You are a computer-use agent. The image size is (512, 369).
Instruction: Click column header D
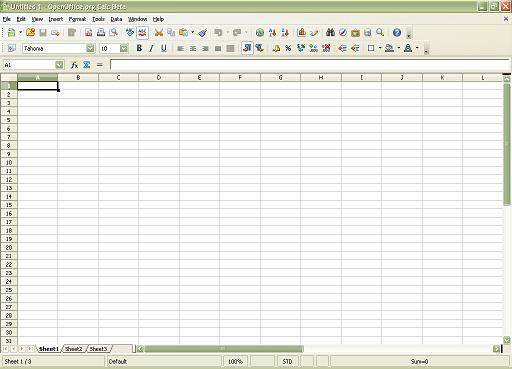(x=159, y=78)
